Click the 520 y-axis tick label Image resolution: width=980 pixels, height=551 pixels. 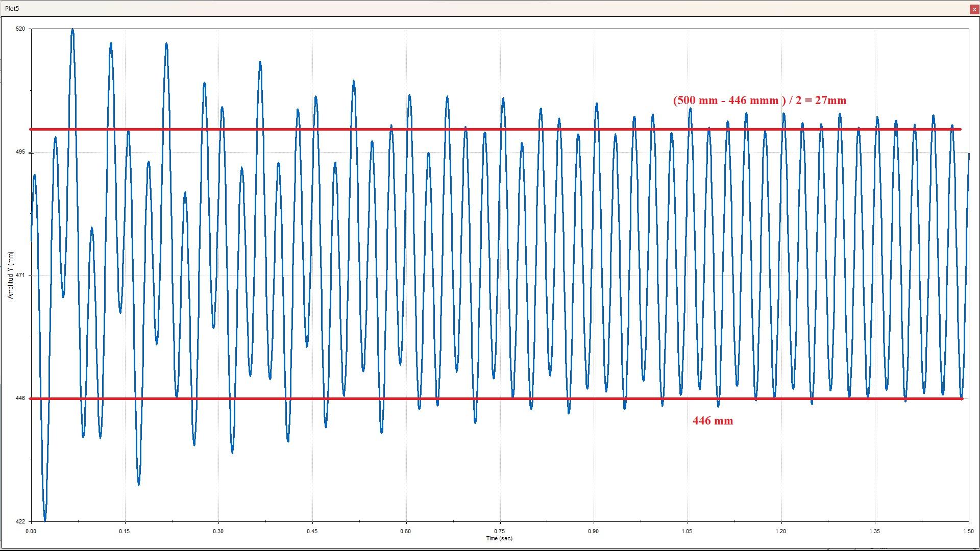(20, 29)
